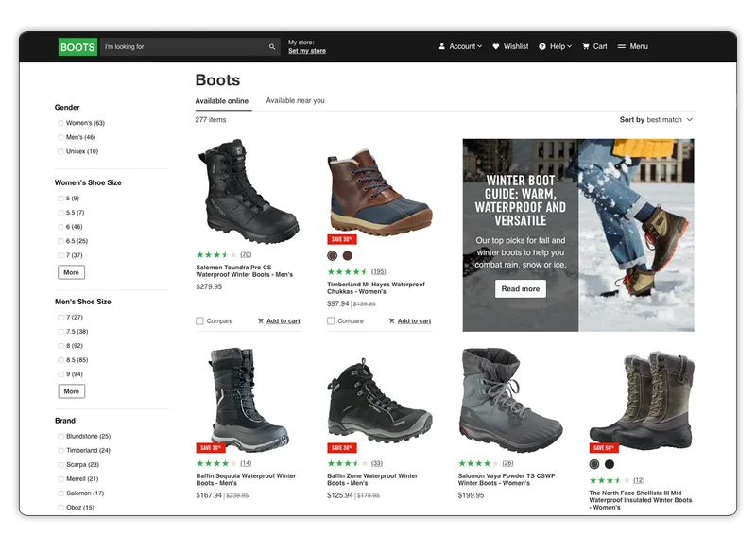Tick Compare for Timberland Mt Hayes chukkas

[x=331, y=320]
